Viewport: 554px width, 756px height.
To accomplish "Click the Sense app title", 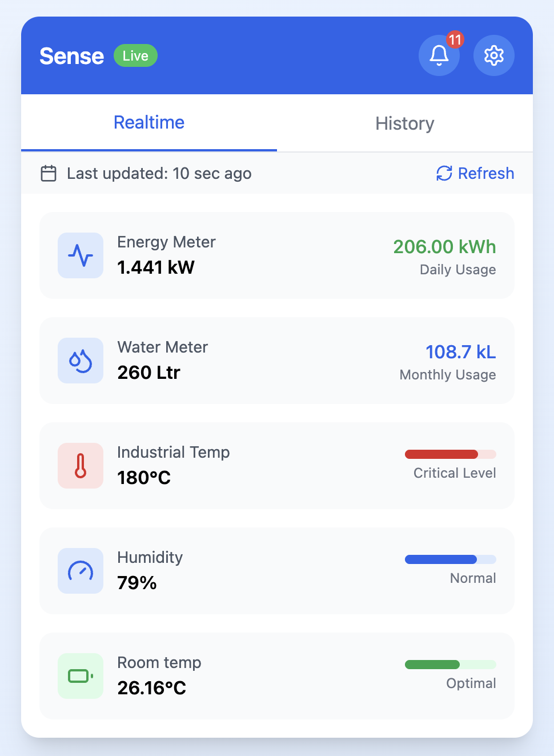I will (71, 56).
